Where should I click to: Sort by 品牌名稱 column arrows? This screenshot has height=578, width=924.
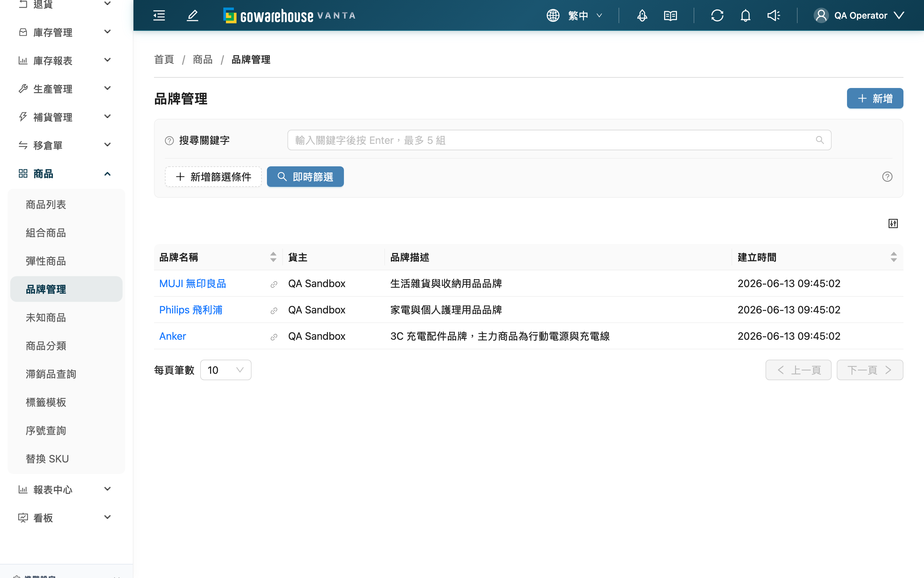pyautogui.click(x=273, y=257)
